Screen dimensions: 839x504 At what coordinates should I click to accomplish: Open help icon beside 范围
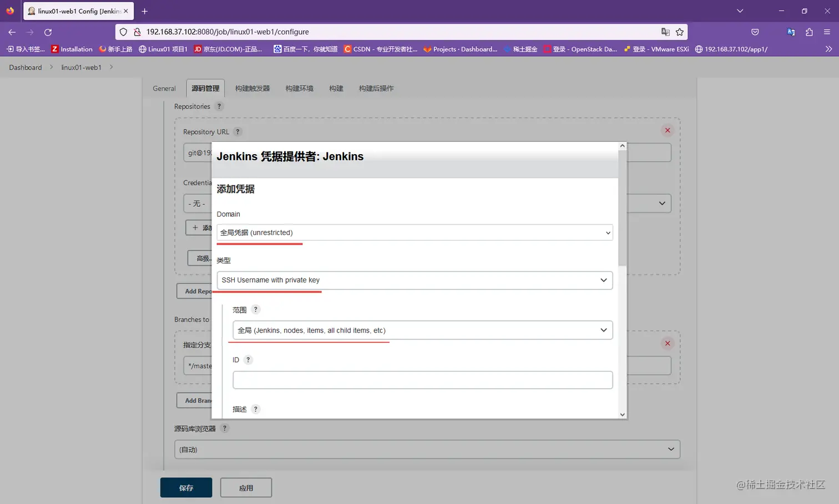coord(255,309)
